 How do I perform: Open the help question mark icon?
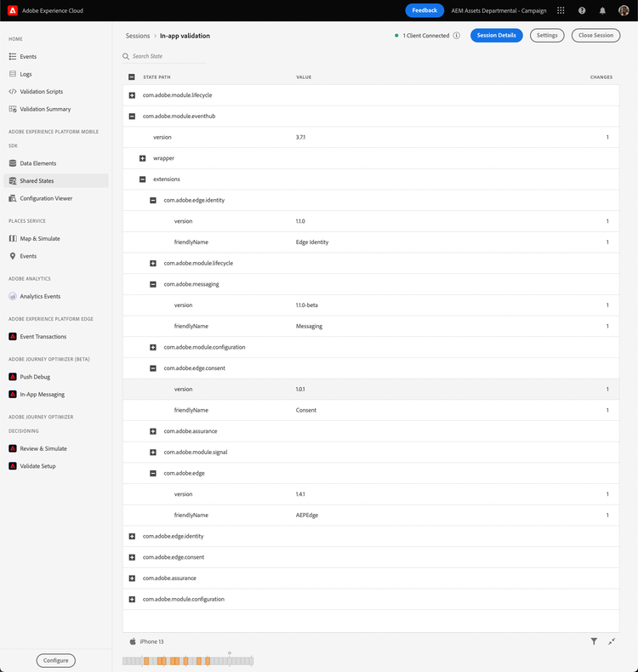[582, 10]
